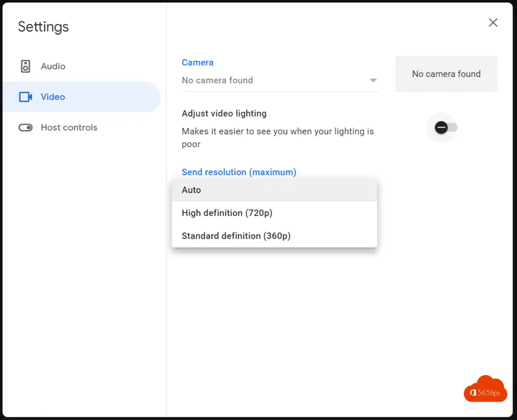The image size is (517, 420).
Task: Click the 365tips cloud logo
Action: pos(485,389)
